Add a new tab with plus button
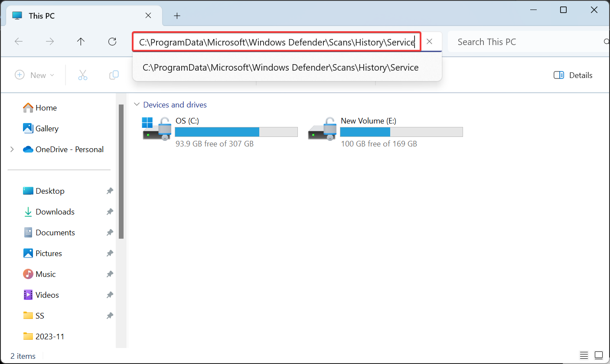This screenshot has height=364, width=610. click(x=177, y=16)
